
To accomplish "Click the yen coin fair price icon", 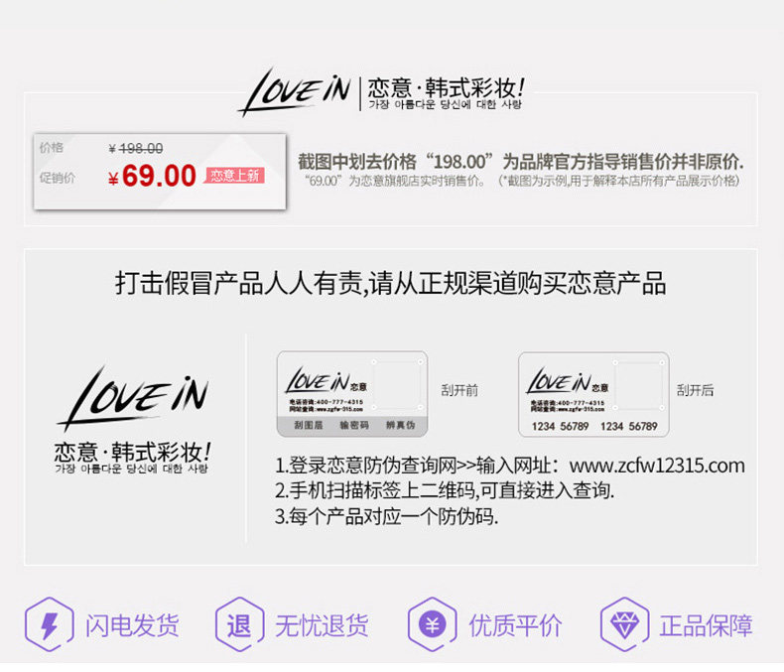I will pos(433,624).
